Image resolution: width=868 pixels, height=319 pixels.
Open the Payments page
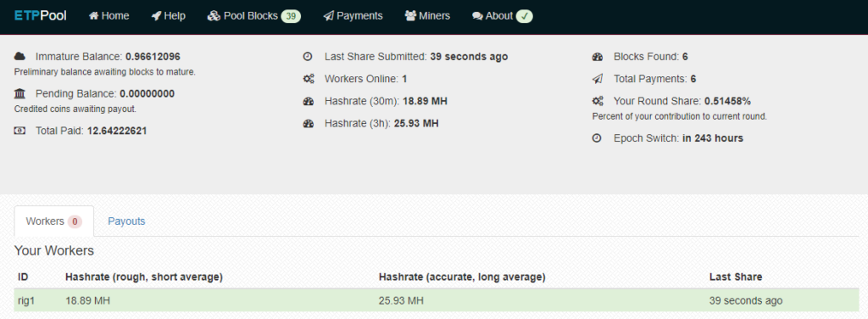353,16
